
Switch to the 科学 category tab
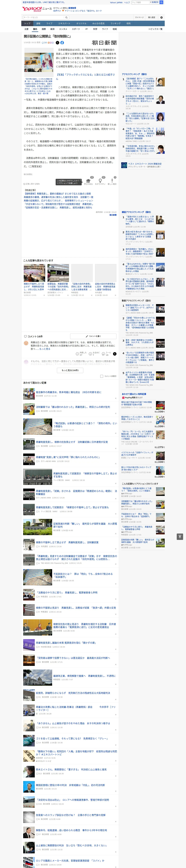95,29
